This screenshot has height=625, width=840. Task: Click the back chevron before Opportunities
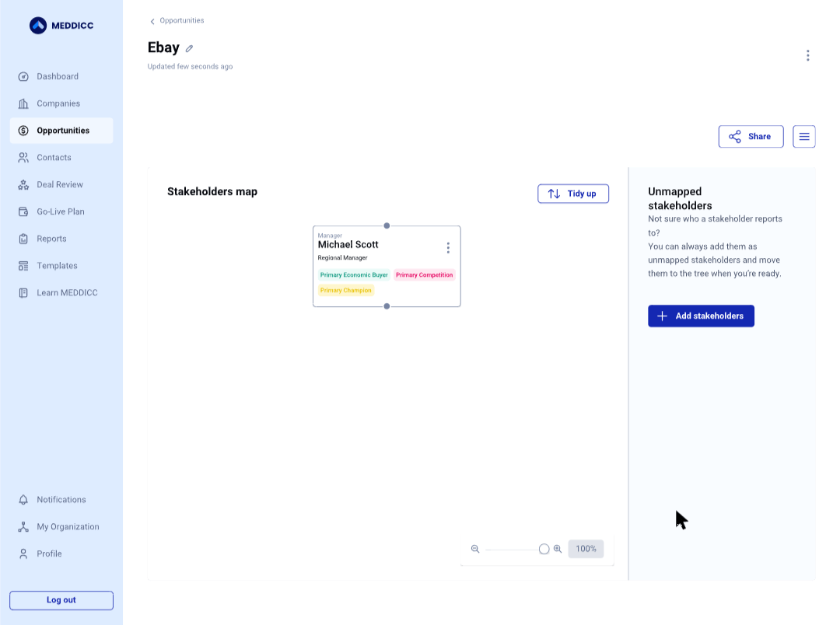[x=152, y=21]
